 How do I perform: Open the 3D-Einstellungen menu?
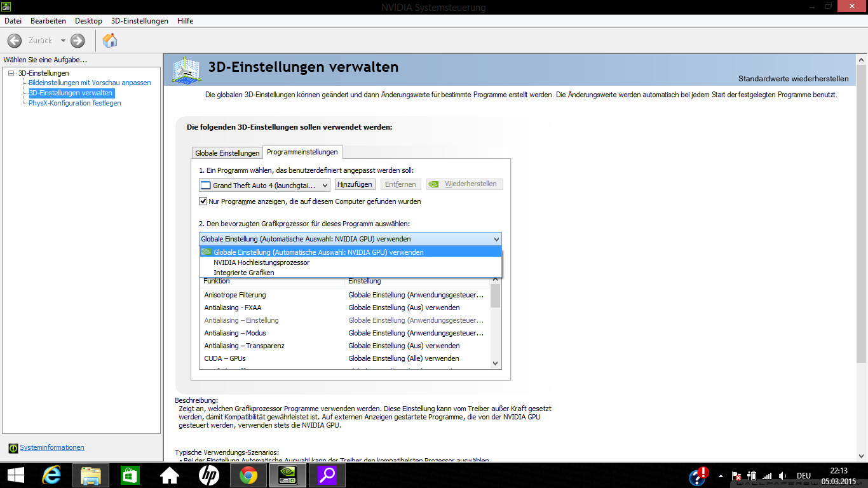(x=140, y=21)
